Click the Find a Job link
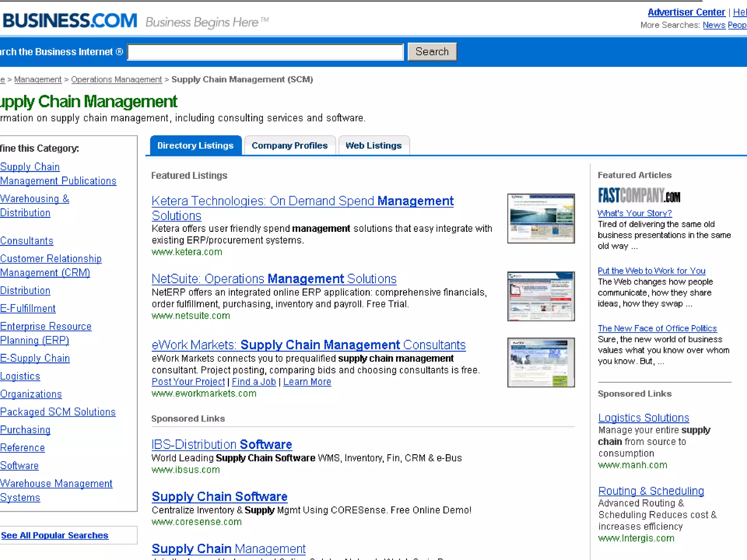This screenshot has height=560, width=747. 254,382
